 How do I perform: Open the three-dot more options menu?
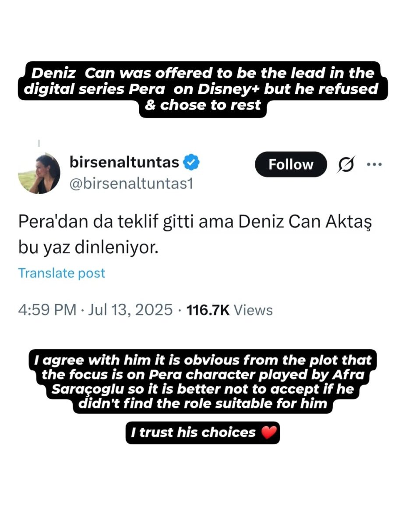tap(374, 165)
